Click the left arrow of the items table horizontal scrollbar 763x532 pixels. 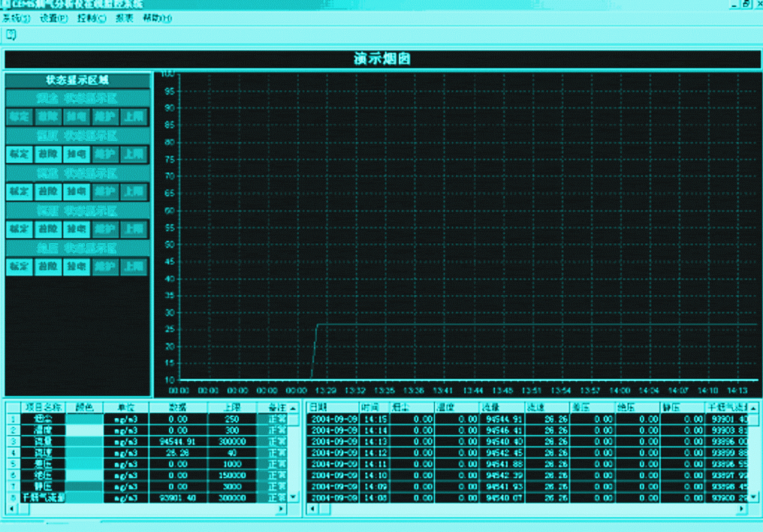[x=12, y=509]
